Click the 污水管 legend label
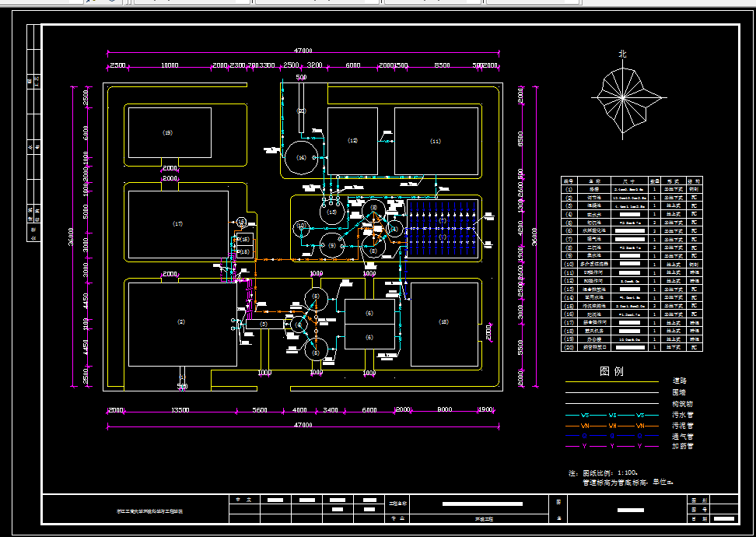The height and width of the screenshot is (537, 756). click(x=683, y=415)
